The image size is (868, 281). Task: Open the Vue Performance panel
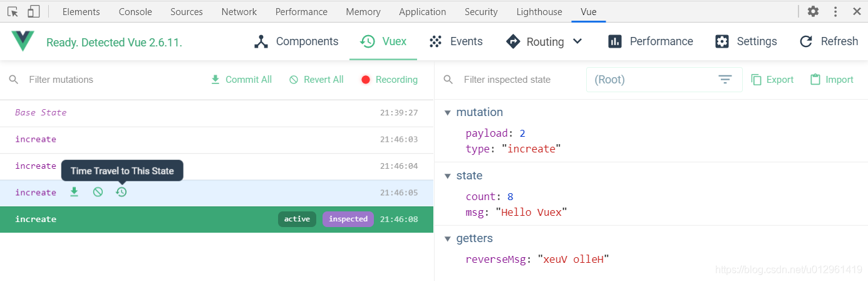click(x=651, y=41)
